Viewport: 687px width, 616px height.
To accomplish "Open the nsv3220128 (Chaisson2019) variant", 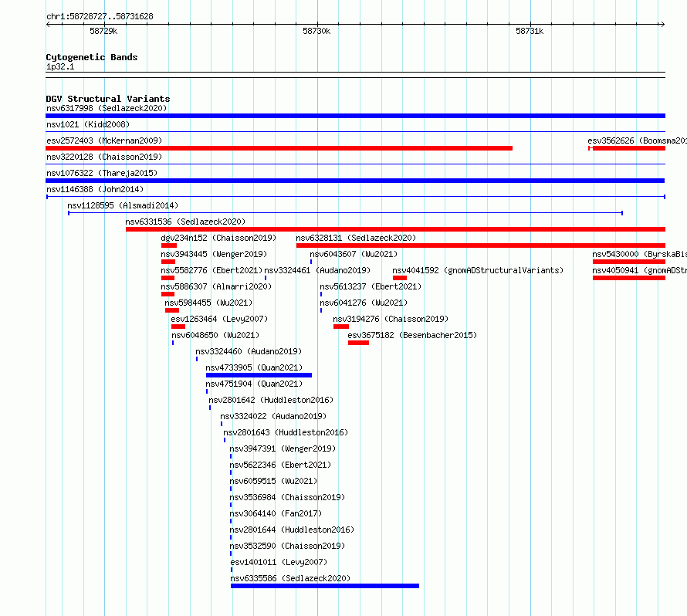I will tap(104, 157).
